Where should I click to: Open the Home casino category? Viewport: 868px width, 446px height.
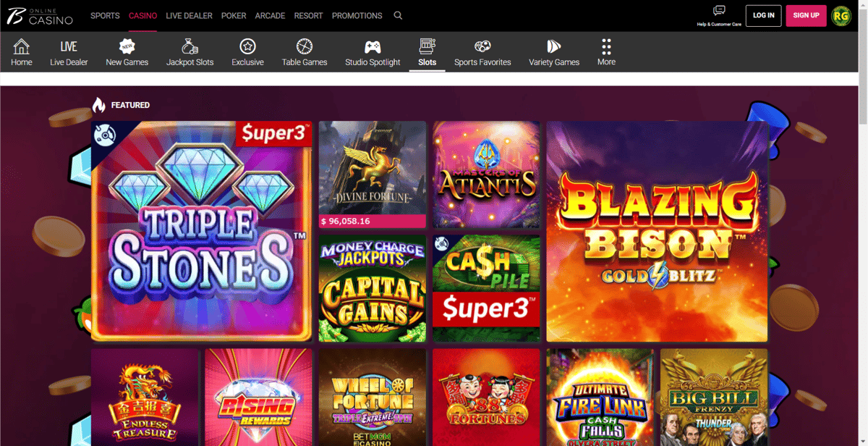(22, 52)
